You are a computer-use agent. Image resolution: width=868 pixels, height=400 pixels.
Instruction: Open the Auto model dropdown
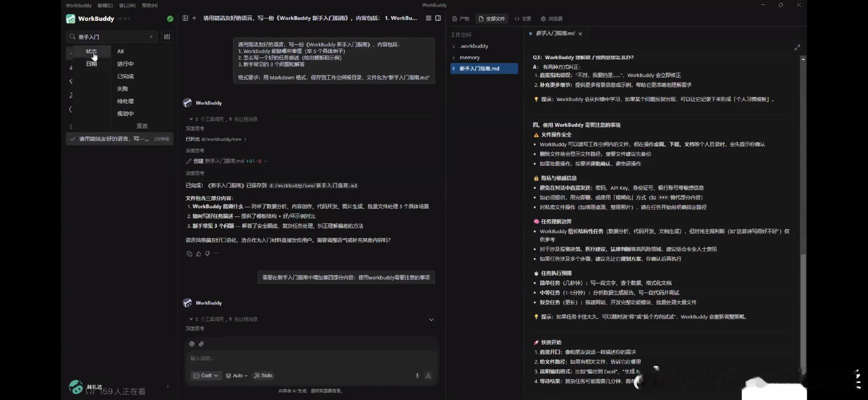237,376
